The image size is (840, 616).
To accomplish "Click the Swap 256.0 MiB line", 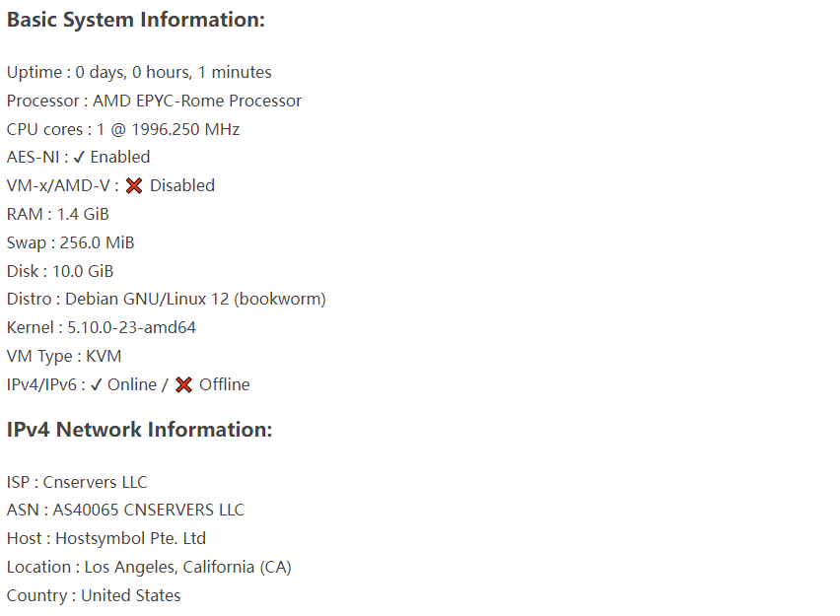I will 70,242.
